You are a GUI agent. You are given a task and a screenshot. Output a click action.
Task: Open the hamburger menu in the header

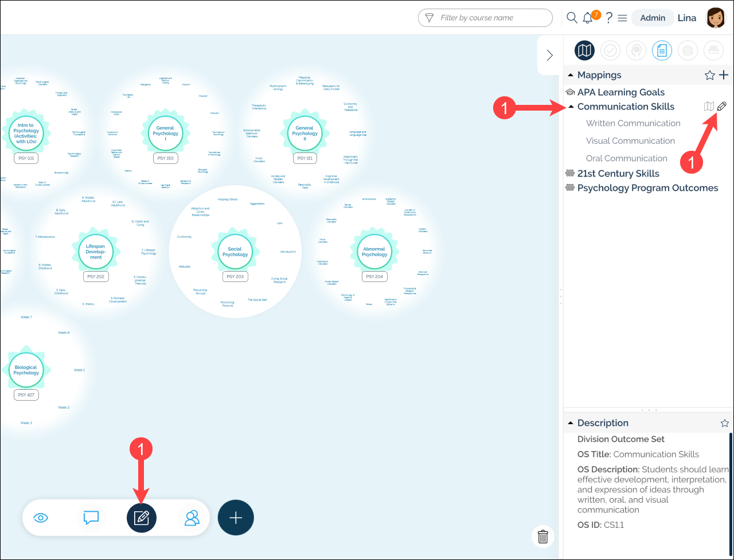(x=622, y=18)
